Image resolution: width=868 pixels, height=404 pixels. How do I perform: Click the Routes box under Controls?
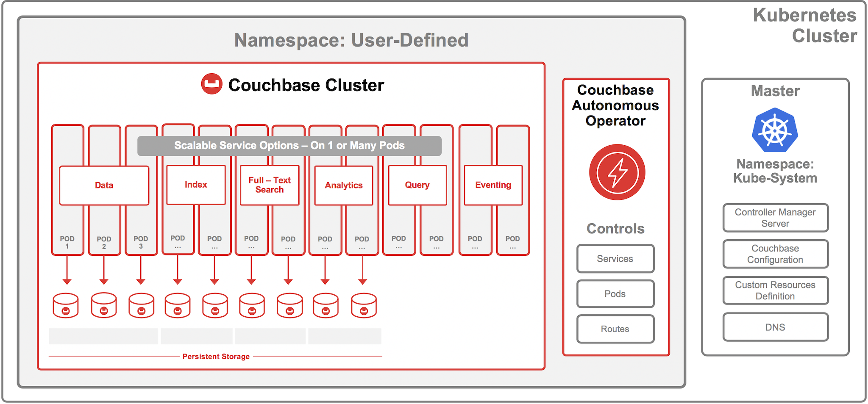615,329
